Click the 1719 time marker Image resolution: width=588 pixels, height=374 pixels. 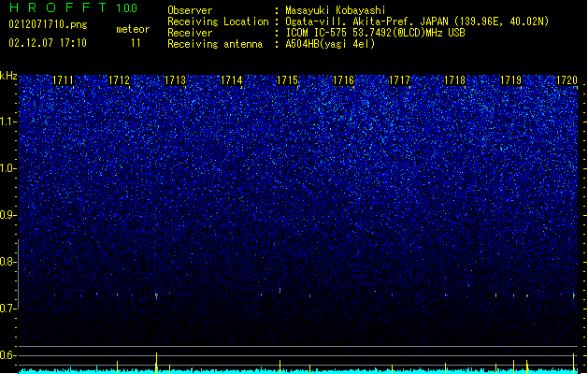coord(511,80)
